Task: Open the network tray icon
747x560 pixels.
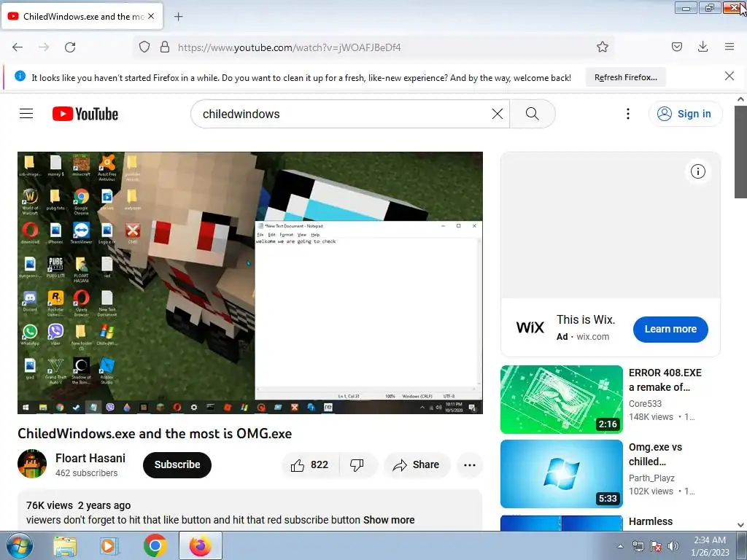Action: coord(638,546)
